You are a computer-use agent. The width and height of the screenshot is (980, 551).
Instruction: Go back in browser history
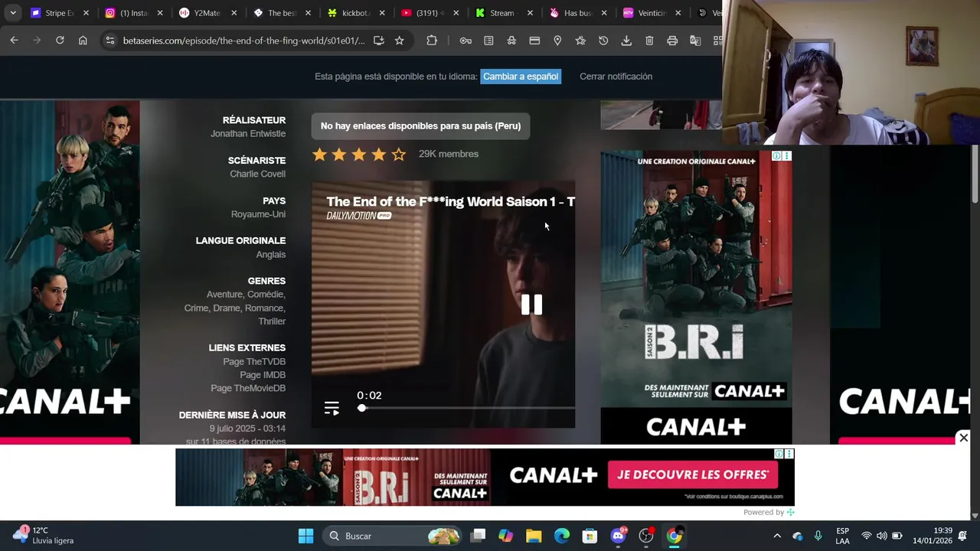pos(14,41)
